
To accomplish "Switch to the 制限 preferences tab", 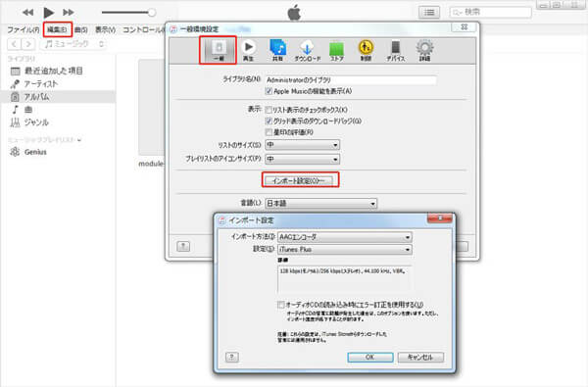I will (x=366, y=50).
